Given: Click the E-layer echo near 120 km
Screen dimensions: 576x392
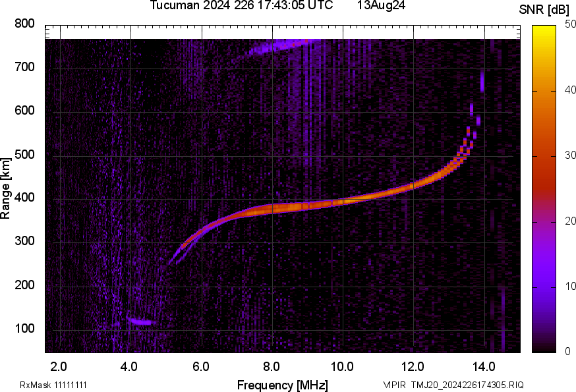Looking at the screenshot, I should point(142,322).
